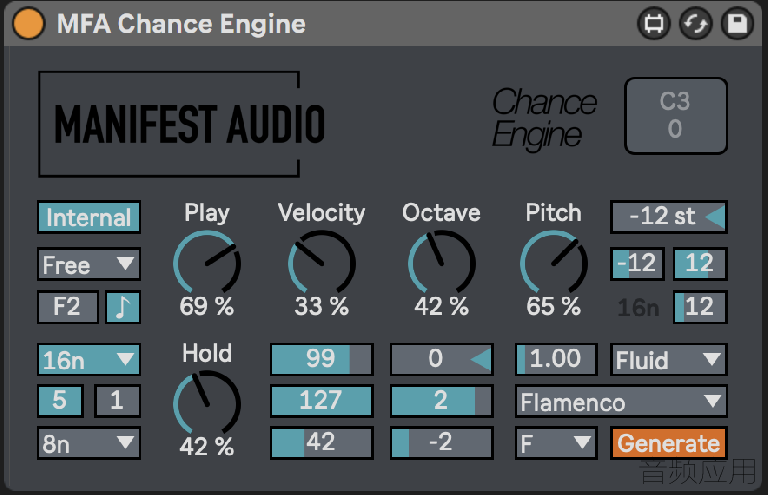Click the Pitch chance knob

tap(553, 262)
